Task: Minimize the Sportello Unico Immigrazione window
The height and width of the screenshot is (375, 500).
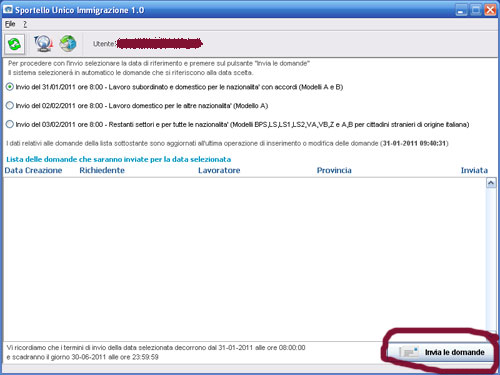Action: click(x=461, y=10)
